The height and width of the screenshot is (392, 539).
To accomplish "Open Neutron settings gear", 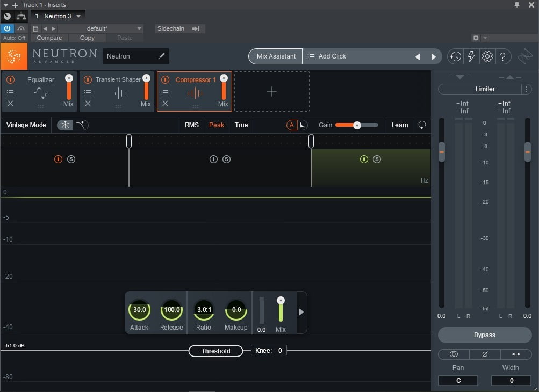I will pos(487,56).
